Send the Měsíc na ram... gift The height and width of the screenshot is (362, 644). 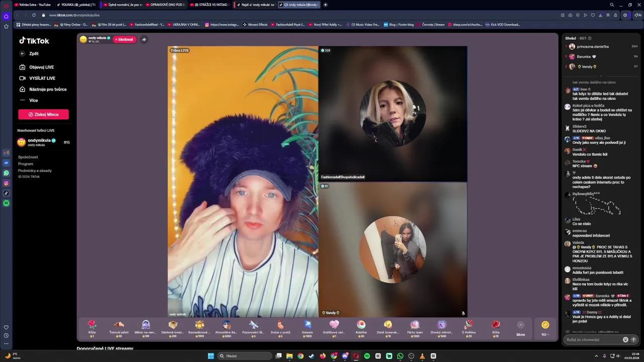pos(146,328)
